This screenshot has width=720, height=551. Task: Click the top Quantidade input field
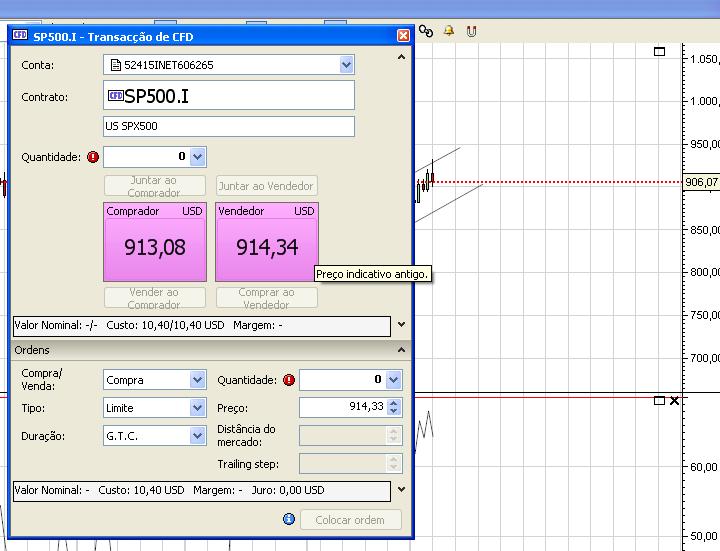[x=147, y=157]
